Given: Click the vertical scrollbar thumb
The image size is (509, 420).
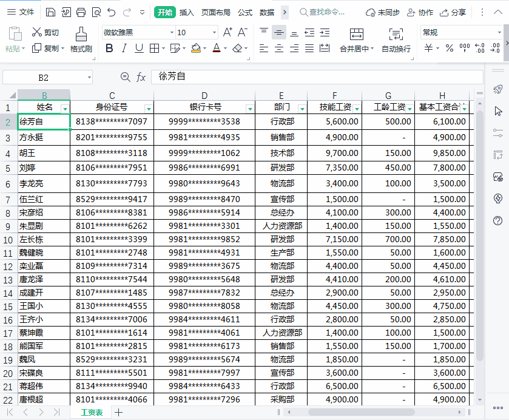Looking at the screenshot, I should (480, 235).
